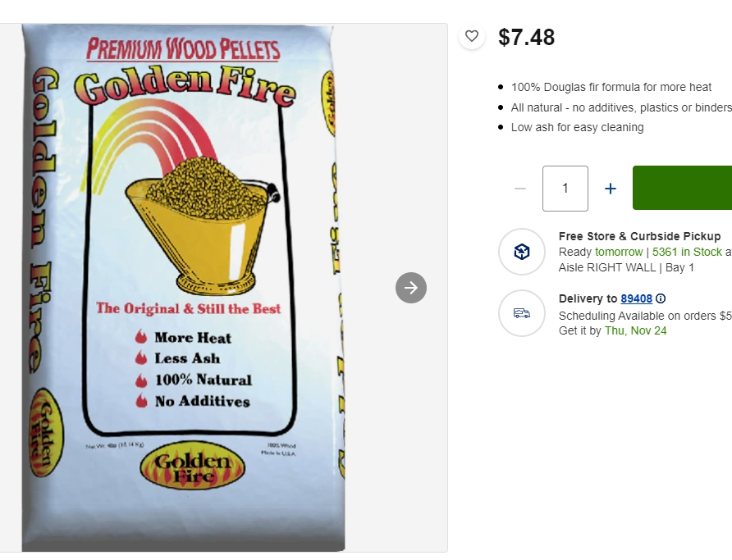Increase quantity with the plus button
The height and width of the screenshot is (560, 732).
point(611,189)
